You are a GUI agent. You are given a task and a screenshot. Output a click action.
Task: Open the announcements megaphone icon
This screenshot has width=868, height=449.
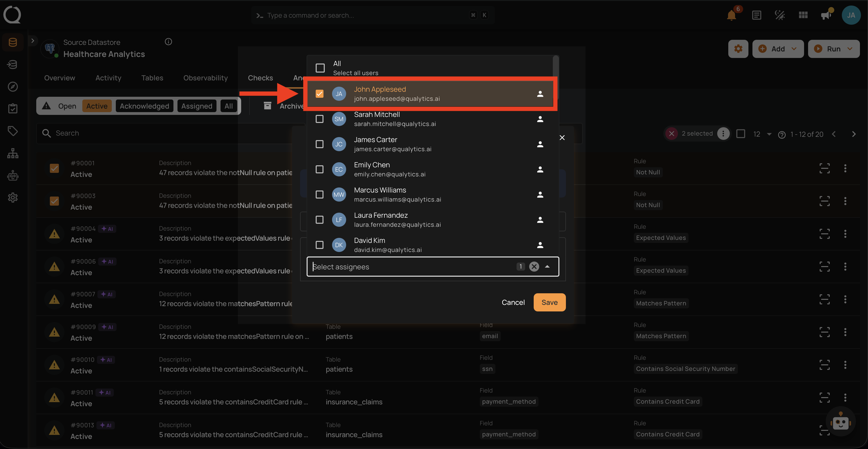[x=826, y=15]
